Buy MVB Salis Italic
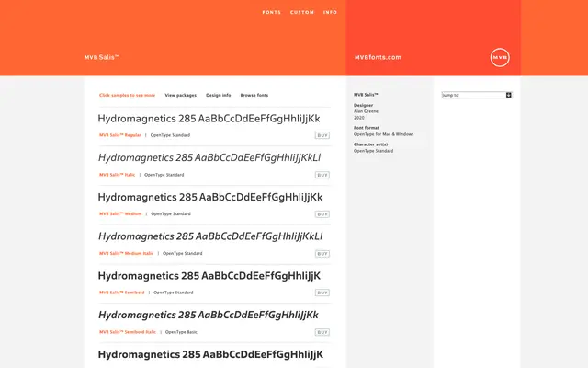Screen dimensions: 588x368 click(x=322, y=175)
